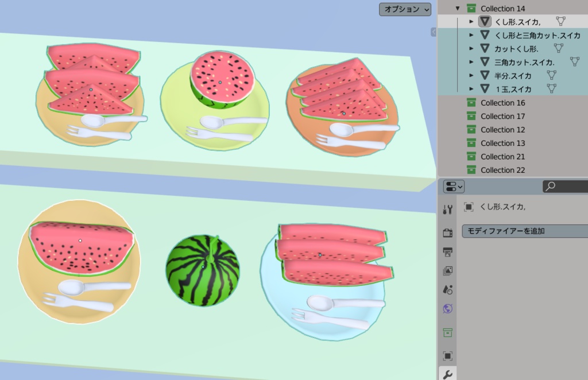
Task: Click object icon next to properties name くし形.スイカ,
Action: (x=469, y=207)
